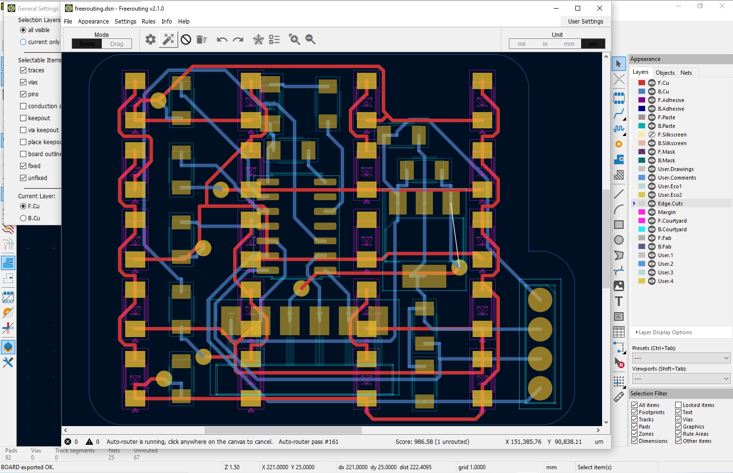The width and height of the screenshot is (733, 473).
Task: Open the Help menu in Freerouting
Action: click(184, 22)
